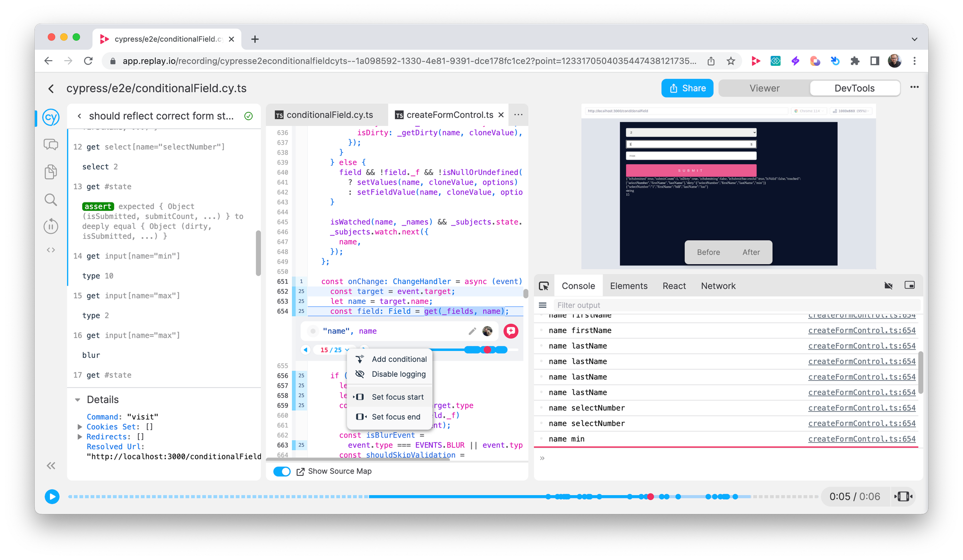
Task: Click the Share button
Action: click(x=687, y=88)
